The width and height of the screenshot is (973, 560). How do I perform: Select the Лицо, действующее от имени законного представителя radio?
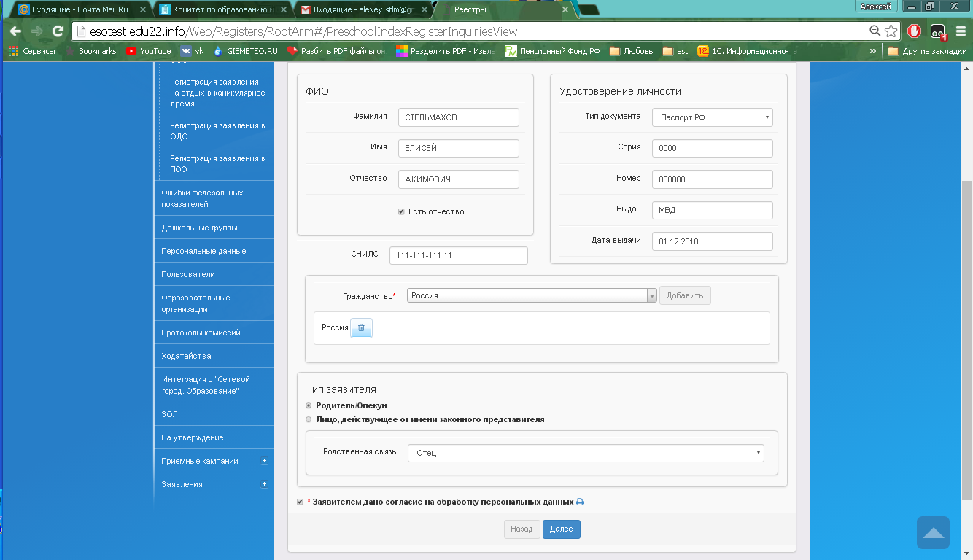pyautogui.click(x=309, y=419)
